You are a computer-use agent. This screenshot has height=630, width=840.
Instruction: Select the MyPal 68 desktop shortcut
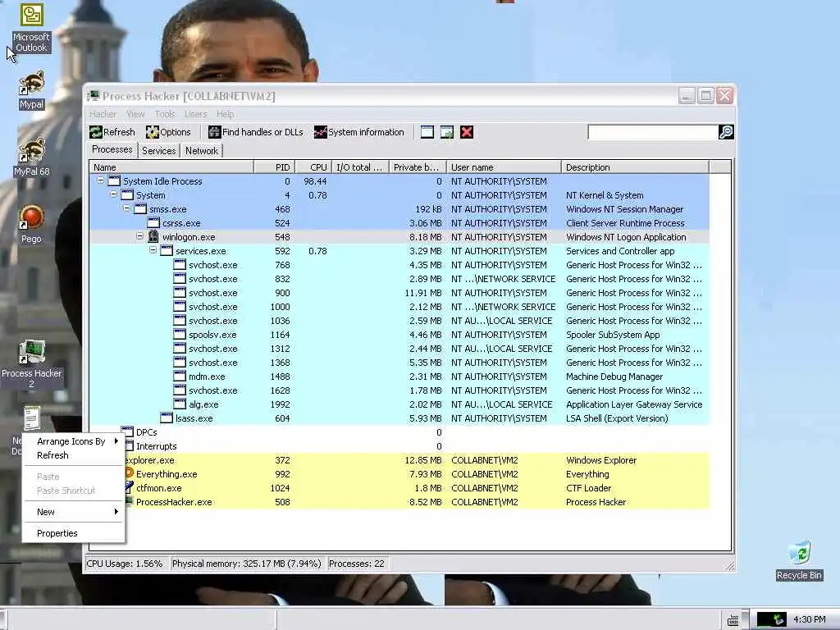31,157
